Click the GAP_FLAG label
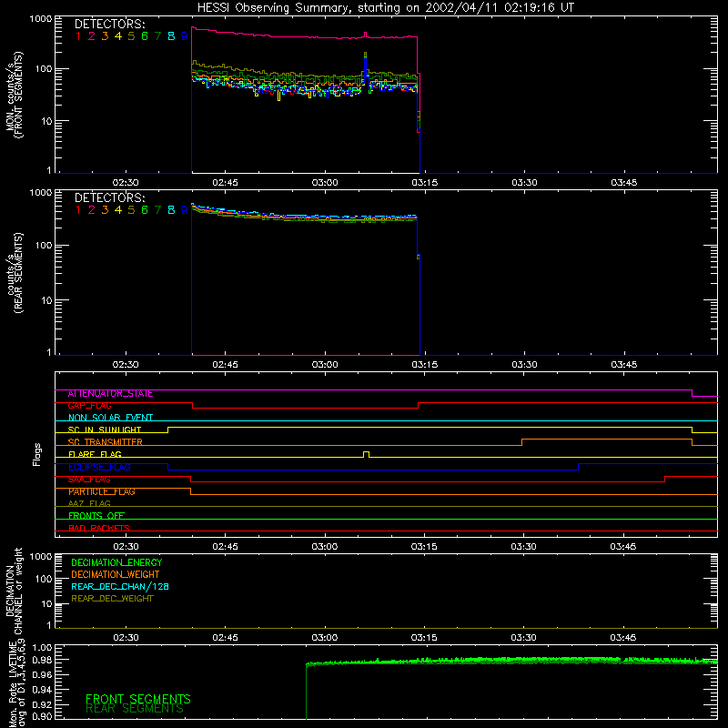The image size is (728, 728). click(x=89, y=406)
